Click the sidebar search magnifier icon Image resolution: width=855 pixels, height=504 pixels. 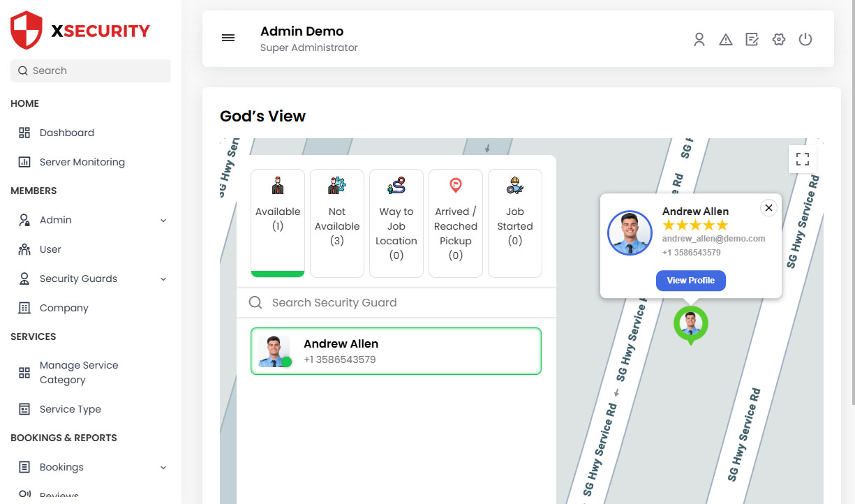(23, 71)
